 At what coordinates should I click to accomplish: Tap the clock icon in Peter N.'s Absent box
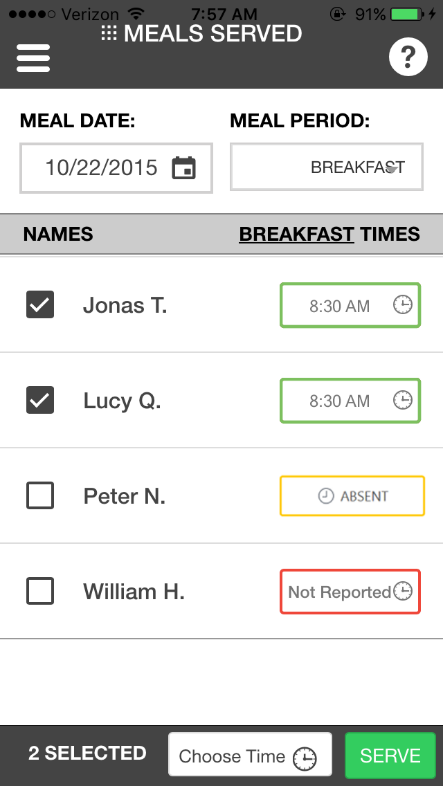click(x=326, y=496)
